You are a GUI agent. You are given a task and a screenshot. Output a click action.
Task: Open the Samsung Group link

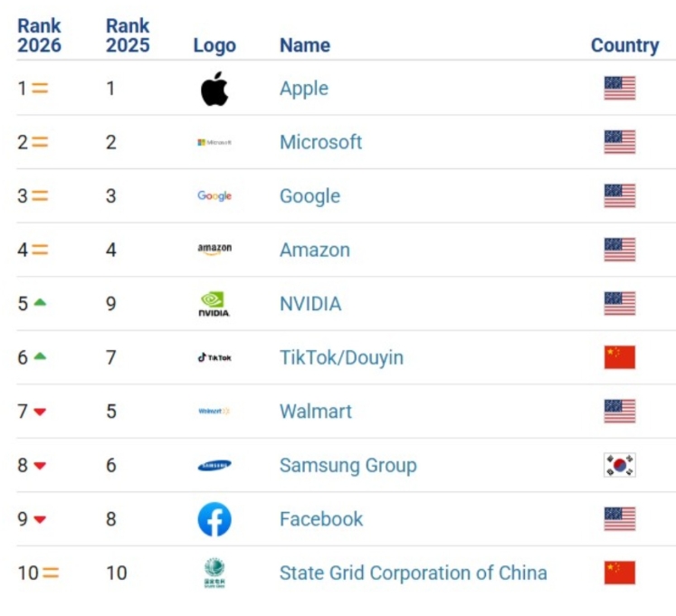tap(348, 465)
